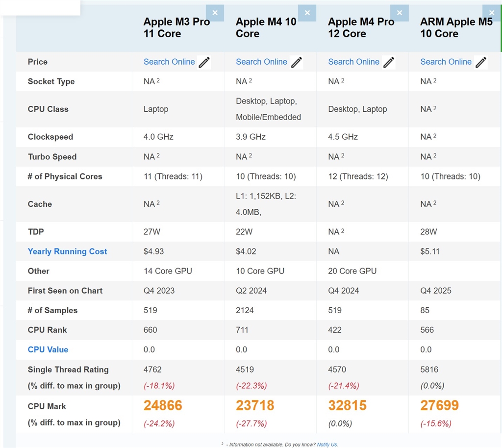Open the CPU Value link
502x448 pixels.
click(x=48, y=349)
